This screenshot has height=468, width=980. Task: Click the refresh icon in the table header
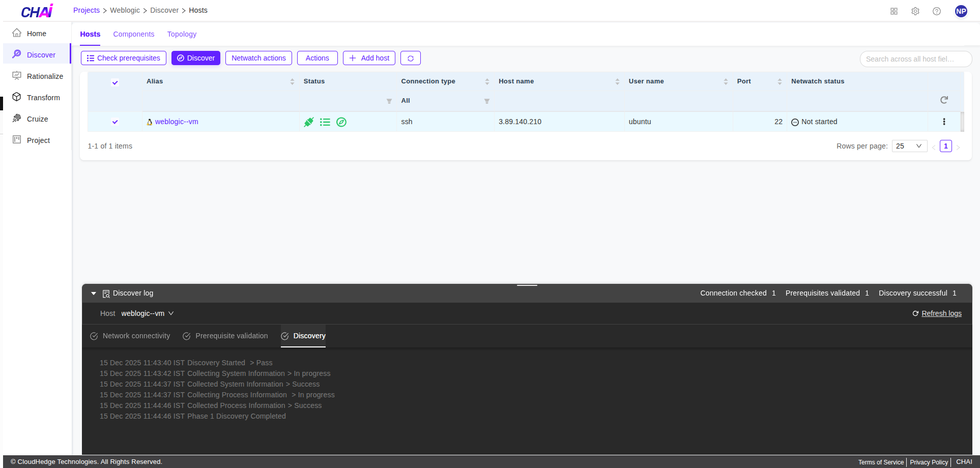944,100
